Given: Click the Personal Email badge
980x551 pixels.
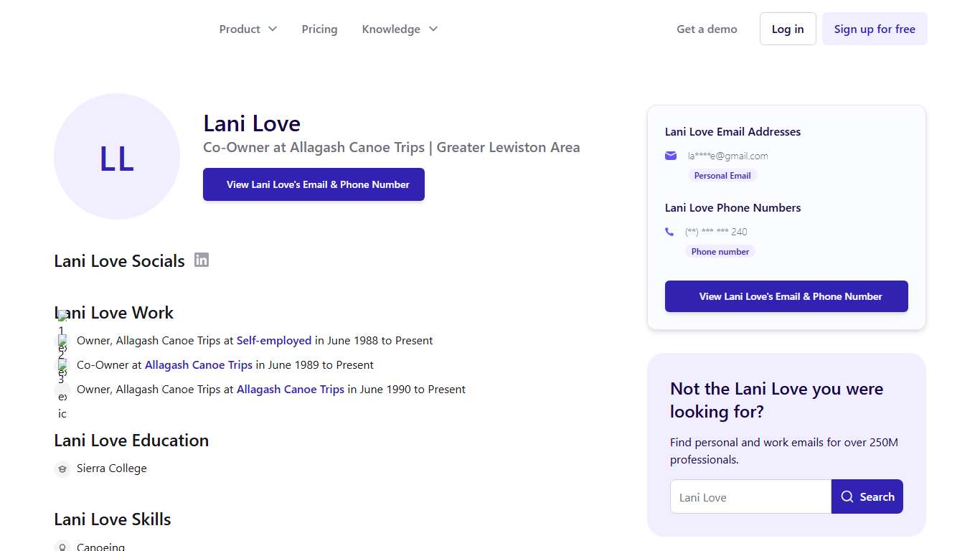Looking at the screenshot, I should point(722,175).
